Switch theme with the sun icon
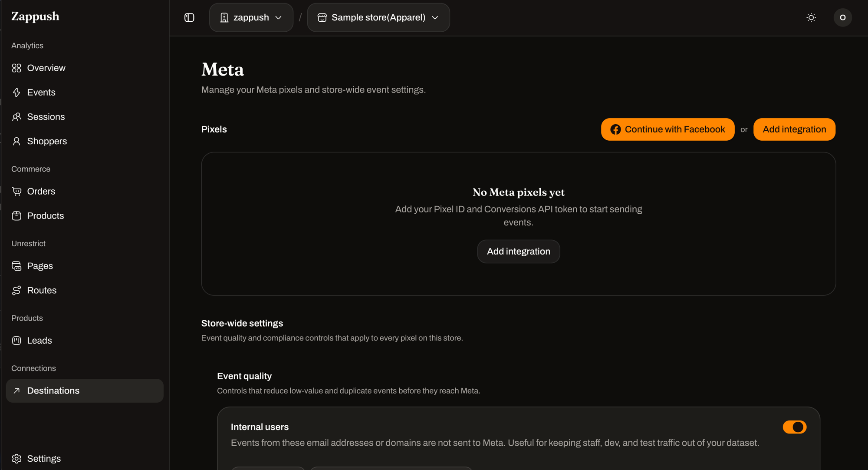The width and height of the screenshot is (868, 470). coord(811,17)
